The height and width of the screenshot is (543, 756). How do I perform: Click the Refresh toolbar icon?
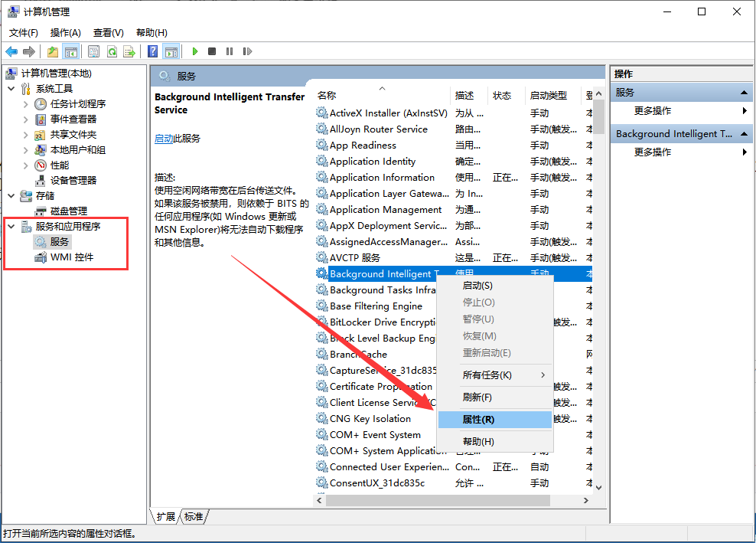[112, 51]
